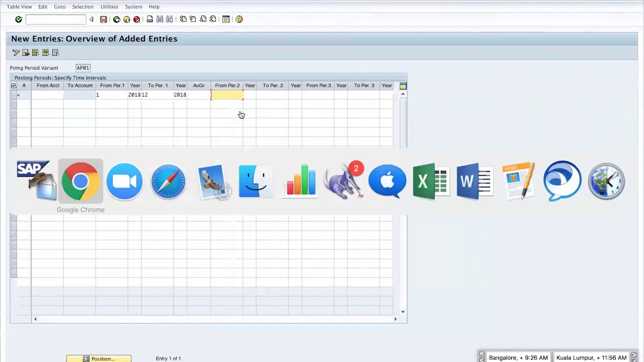The image size is (644, 362).
Task: Open the System menu
Action: 133,7
